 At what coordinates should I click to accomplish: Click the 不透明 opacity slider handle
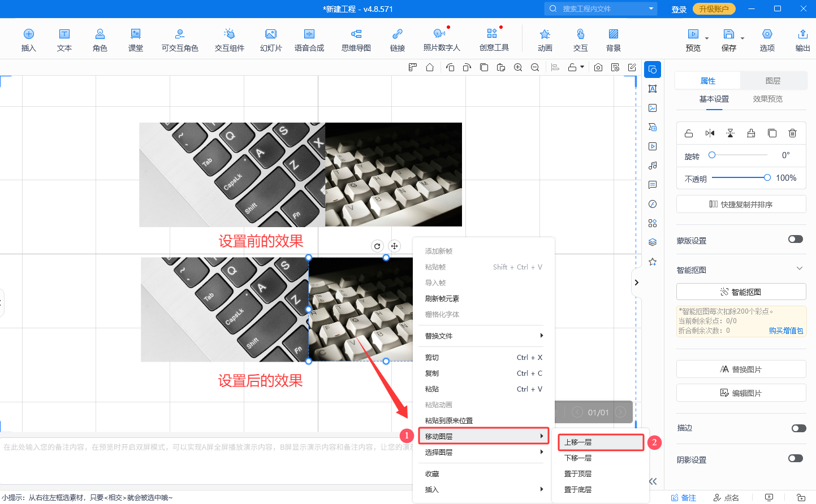767,178
